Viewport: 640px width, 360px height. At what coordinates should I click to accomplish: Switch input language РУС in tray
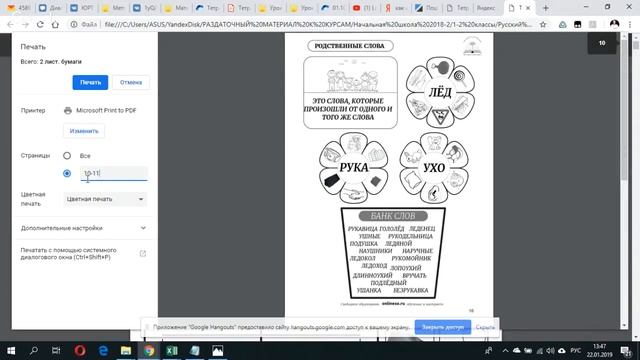[x=576, y=351]
